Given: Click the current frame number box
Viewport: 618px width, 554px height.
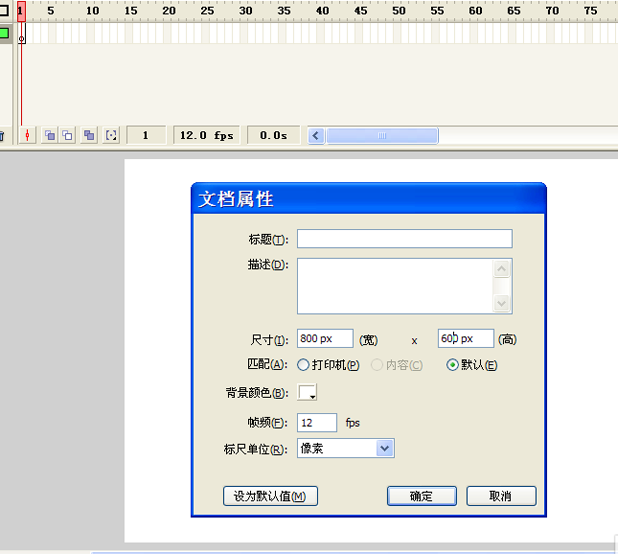Looking at the screenshot, I should pos(146,136).
